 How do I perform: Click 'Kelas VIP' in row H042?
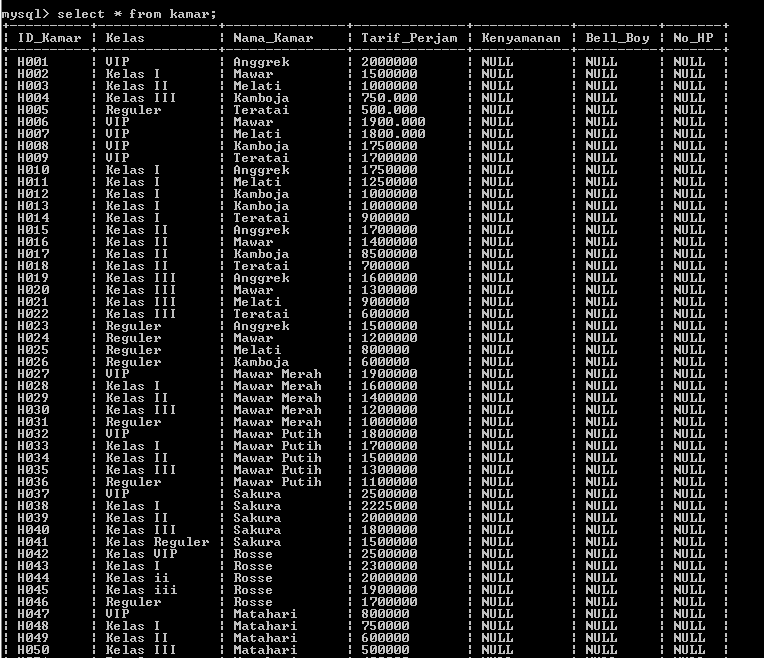(x=141, y=554)
